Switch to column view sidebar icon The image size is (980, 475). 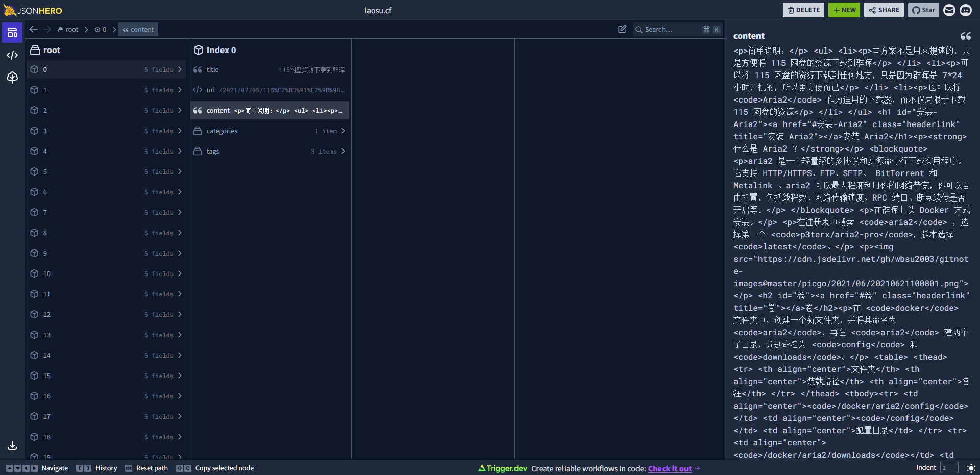12,33
